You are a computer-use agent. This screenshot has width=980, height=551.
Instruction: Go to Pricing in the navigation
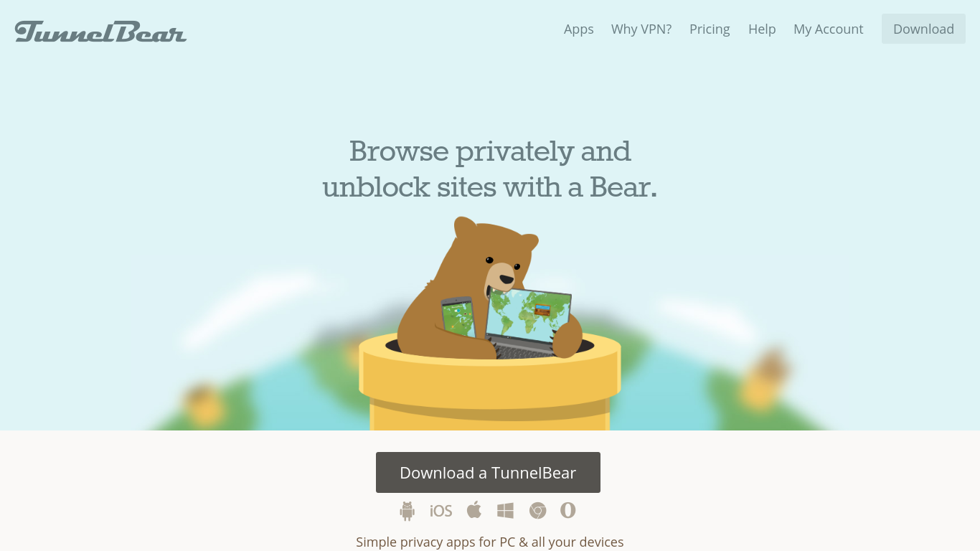(x=710, y=29)
